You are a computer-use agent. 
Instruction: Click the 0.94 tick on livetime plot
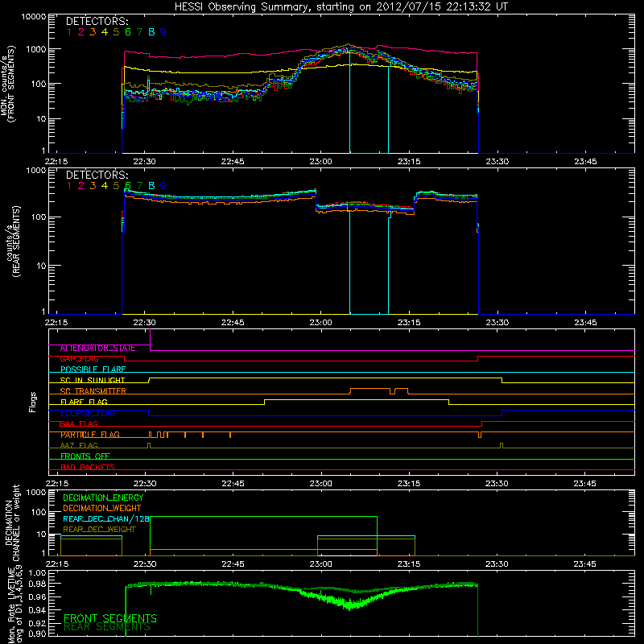38,610
